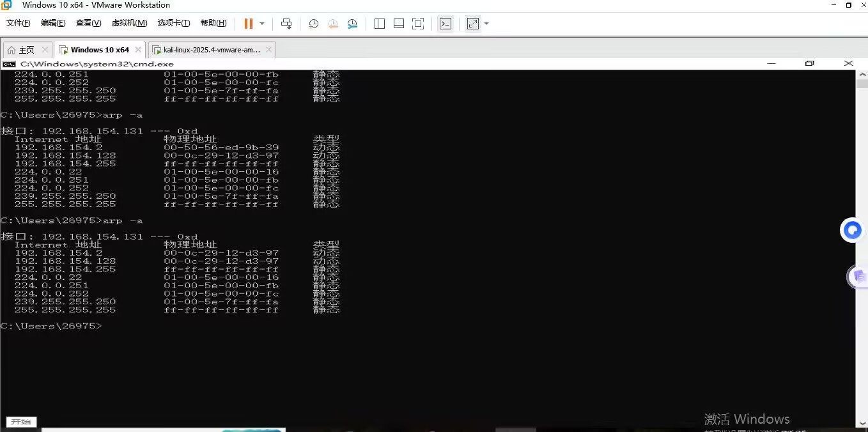The height and width of the screenshot is (432, 868).
Task: Enter full screen mode icon
Action: pos(418,24)
